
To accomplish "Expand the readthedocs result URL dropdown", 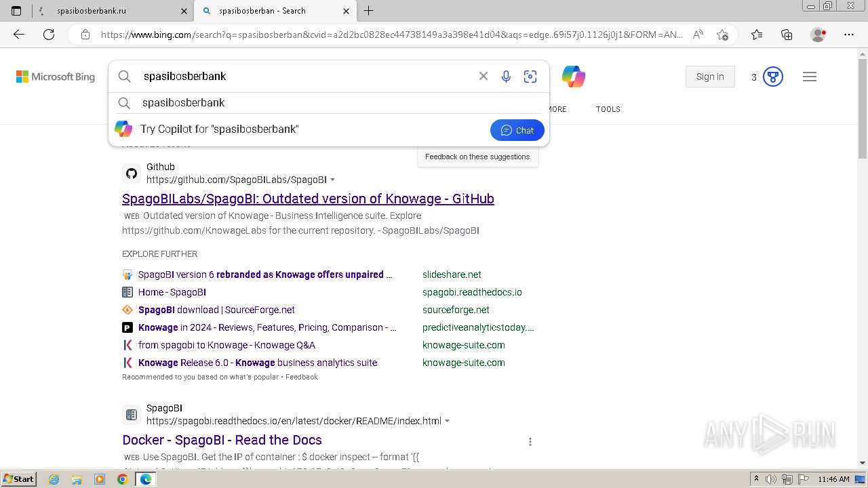I will click(447, 421).
